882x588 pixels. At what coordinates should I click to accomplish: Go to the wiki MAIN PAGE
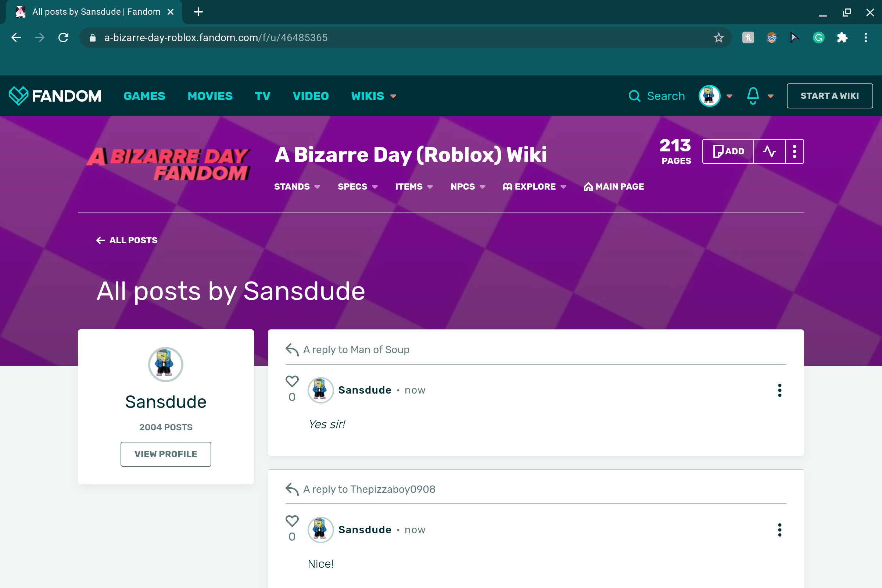(x=614, y=187)
